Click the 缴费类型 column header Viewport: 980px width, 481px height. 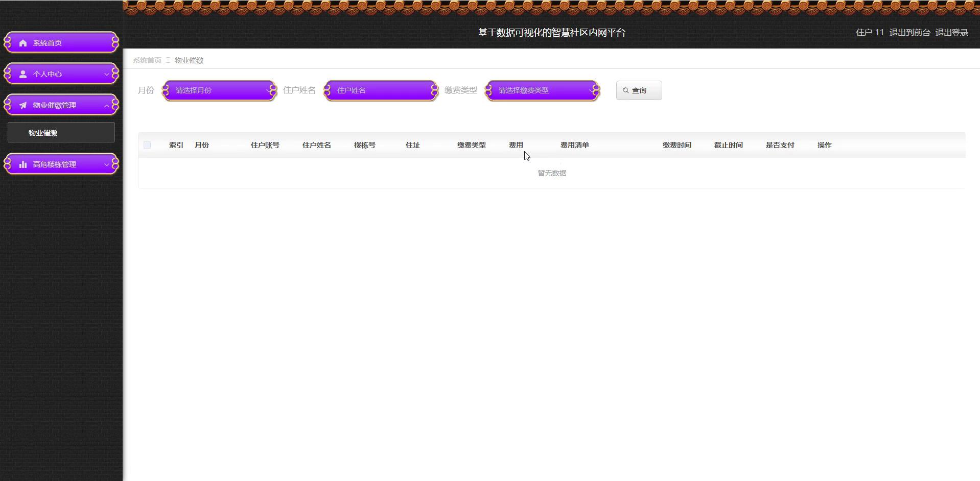pos(472,145)
